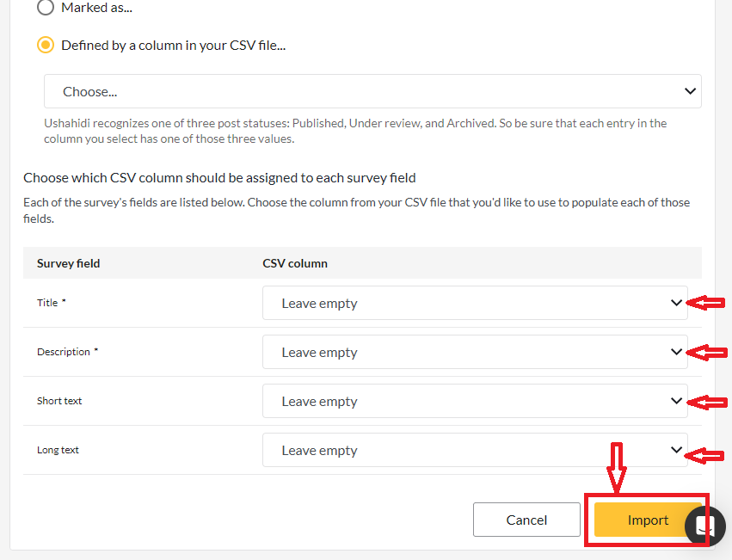Click the chevron beside the Title dropdown
The height and width of the screenshot is (560, 732).
(x=674, y=303)
